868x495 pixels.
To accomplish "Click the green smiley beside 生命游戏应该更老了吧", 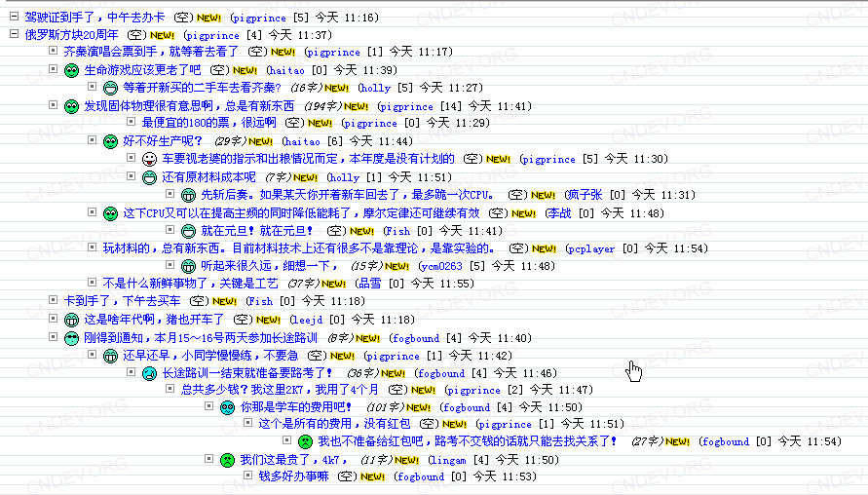I will pos(71,71).
